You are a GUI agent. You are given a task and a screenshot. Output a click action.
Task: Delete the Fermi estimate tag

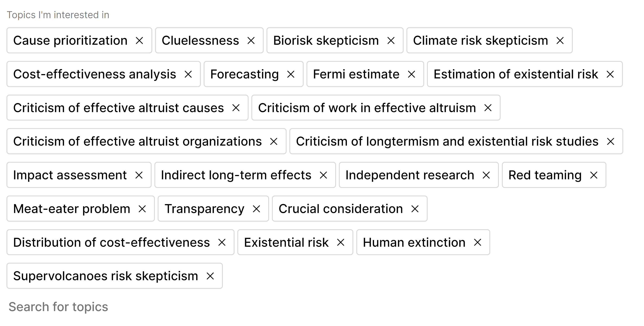pyautogui.click(x=411, y=74)
